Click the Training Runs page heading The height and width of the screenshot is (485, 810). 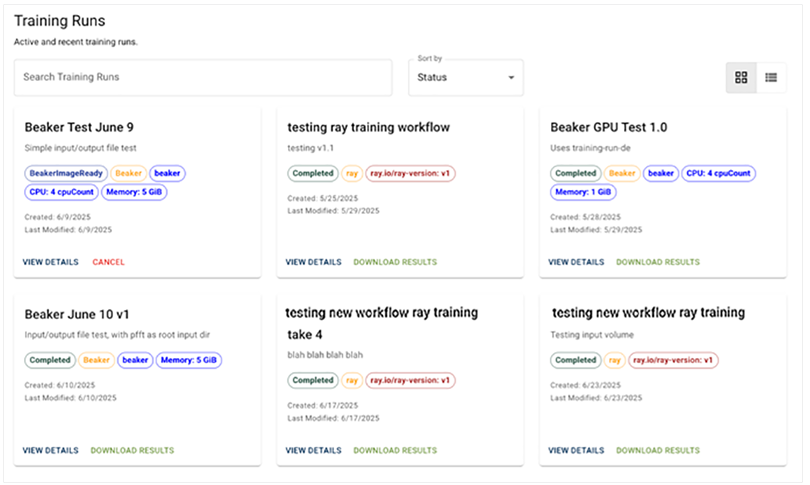point(59,20)
